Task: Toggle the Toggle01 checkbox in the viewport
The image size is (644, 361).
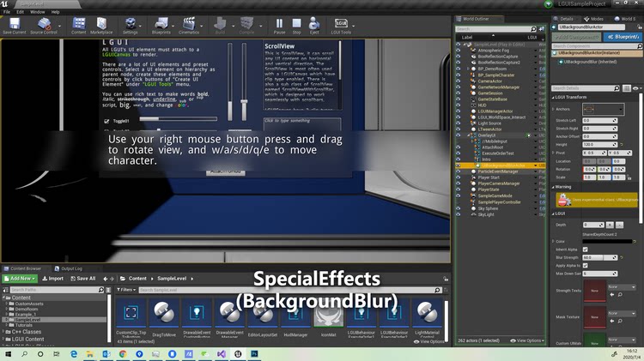Action: point(106,121)
